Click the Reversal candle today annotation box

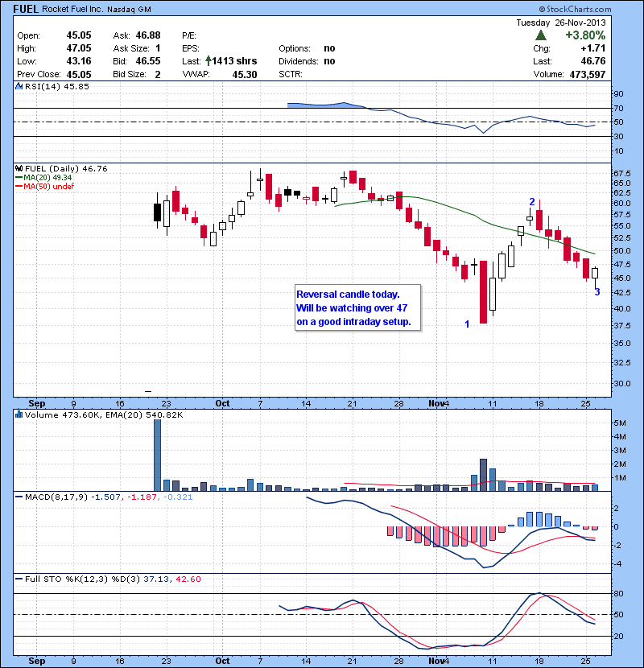pyautogui.click(x=358, y=307)
